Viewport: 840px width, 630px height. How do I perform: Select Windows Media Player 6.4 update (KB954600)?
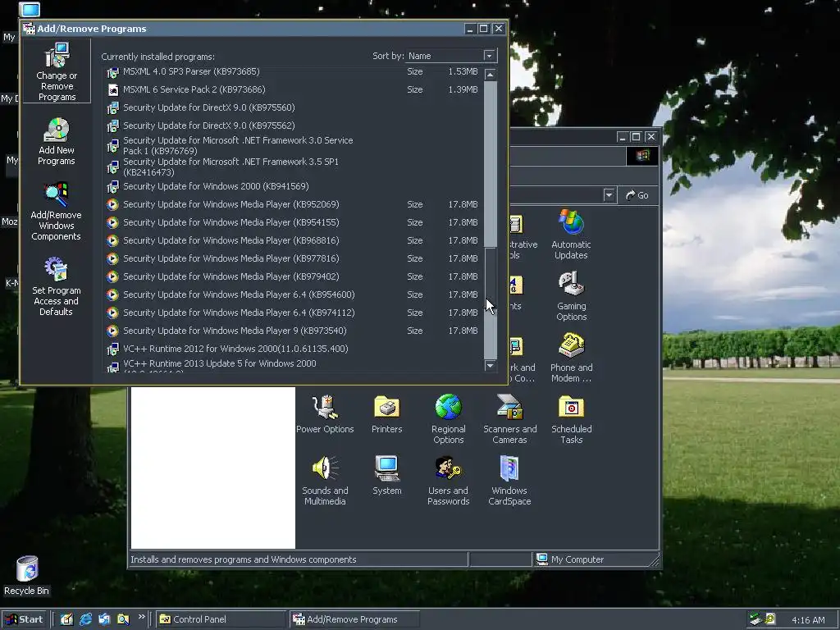pos(292,294)
